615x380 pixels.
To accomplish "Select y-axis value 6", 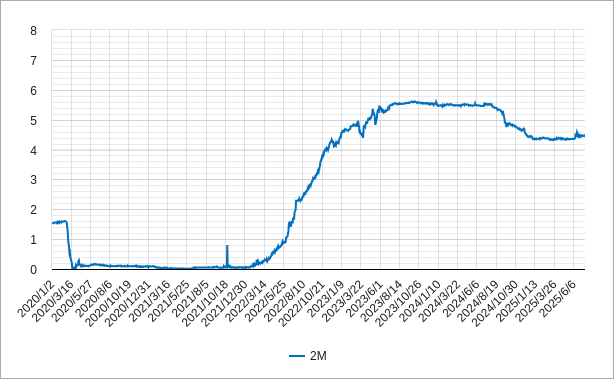I will point(33,91).
